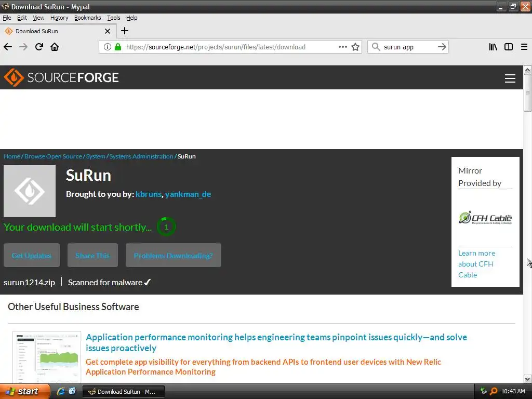Image resolution: width=532 pixels, height=399 pixels.
Task: Click the taskbar clock 10:43 AM
Action: point(513,391)
